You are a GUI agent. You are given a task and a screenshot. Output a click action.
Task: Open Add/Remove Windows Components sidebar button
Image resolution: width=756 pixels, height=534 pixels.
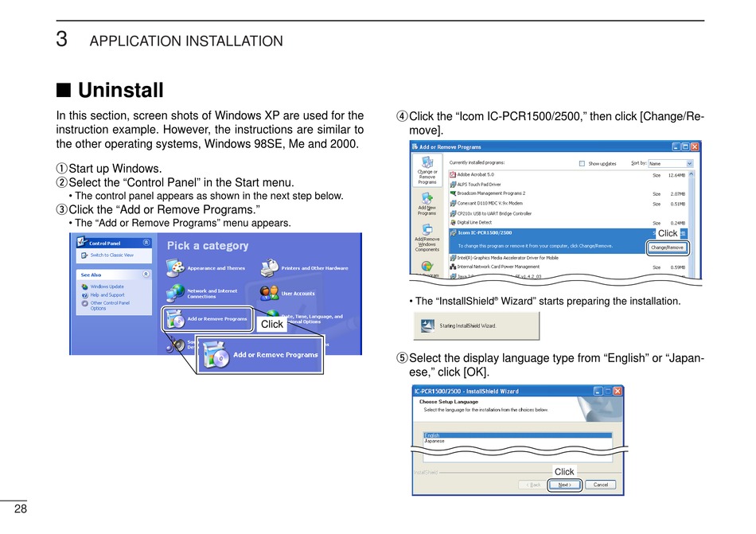[427, 238]
